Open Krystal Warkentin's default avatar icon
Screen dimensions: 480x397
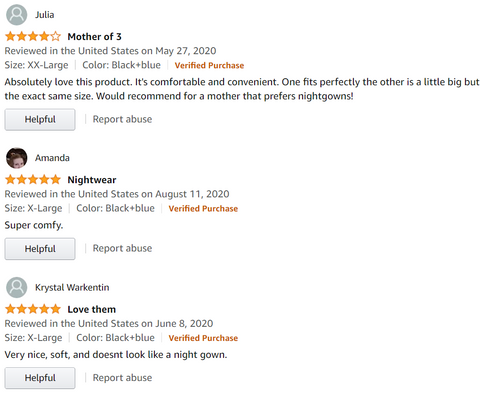tap(17, 287)
